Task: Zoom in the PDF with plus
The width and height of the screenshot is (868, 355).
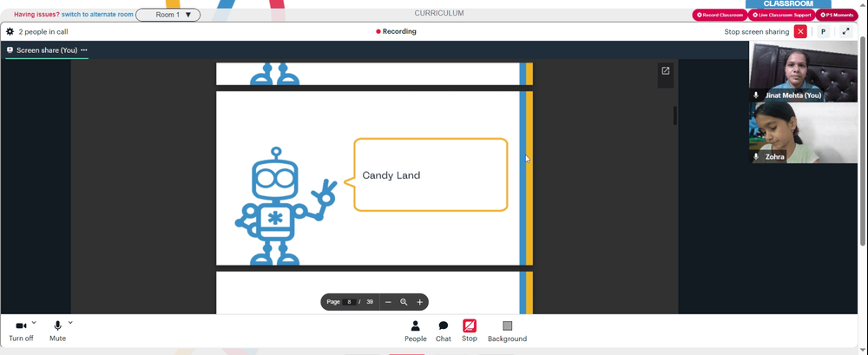Action: (x=419, y=302)
